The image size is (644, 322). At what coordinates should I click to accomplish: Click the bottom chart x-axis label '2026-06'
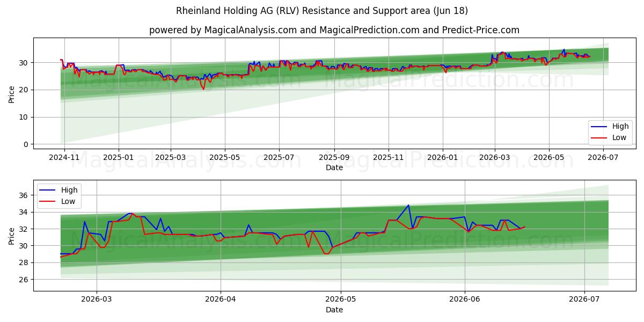(464, 300)
